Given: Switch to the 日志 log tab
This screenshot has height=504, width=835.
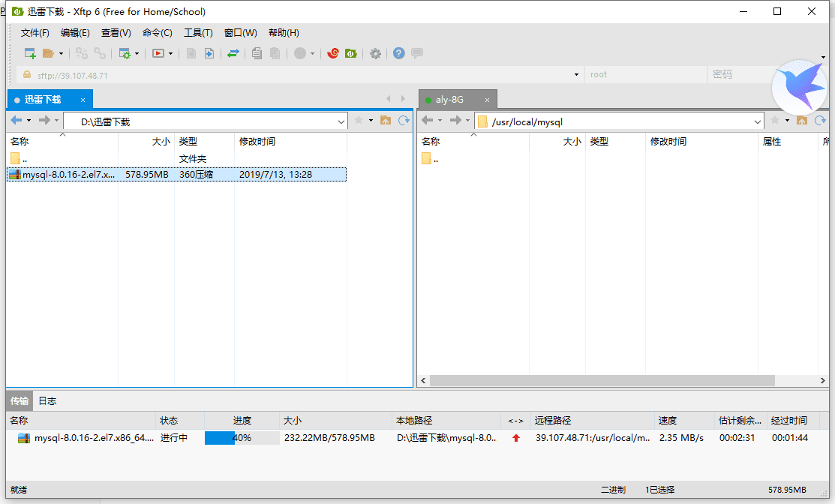Looking at the screenshot, I should point(47,401).
